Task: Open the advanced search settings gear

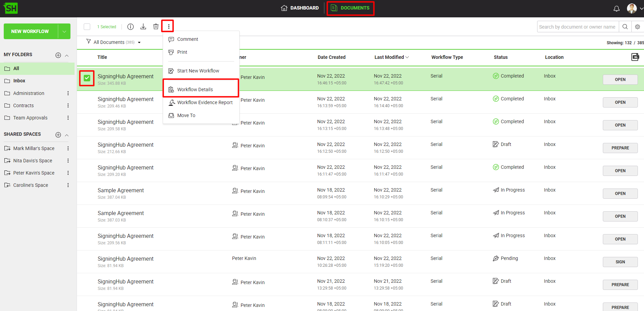Action: pos(638,27)
